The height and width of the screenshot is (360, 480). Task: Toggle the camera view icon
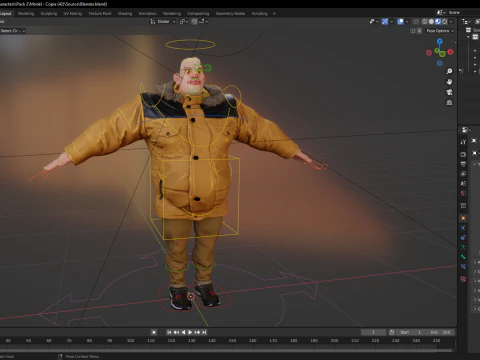tap(449, 92)
